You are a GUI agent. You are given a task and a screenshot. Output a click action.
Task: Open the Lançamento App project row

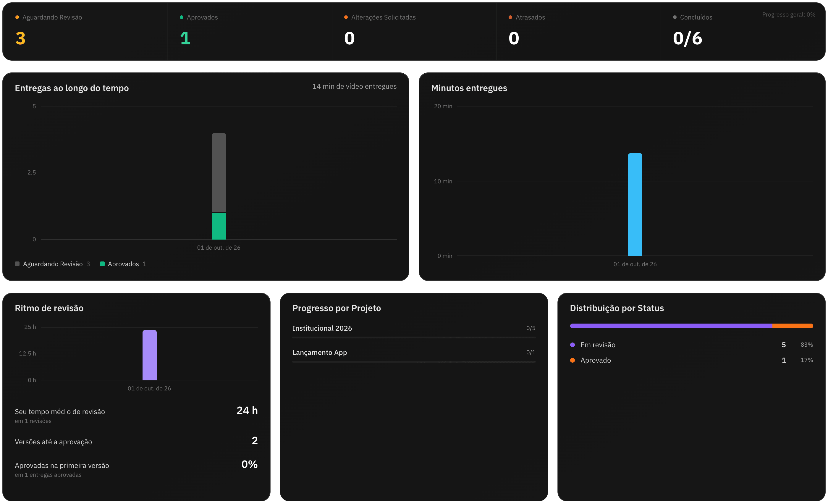click(414, 356)
